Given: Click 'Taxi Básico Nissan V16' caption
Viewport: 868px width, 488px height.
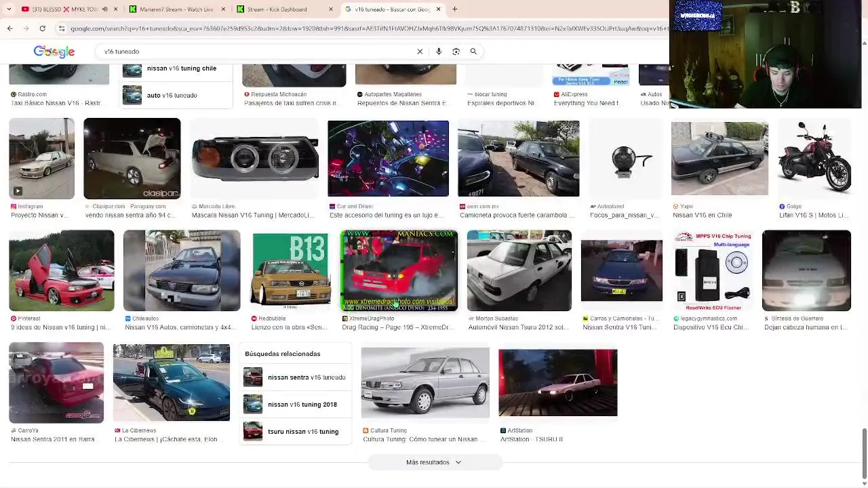Looking at the screenshot, I should click(56, 103).
